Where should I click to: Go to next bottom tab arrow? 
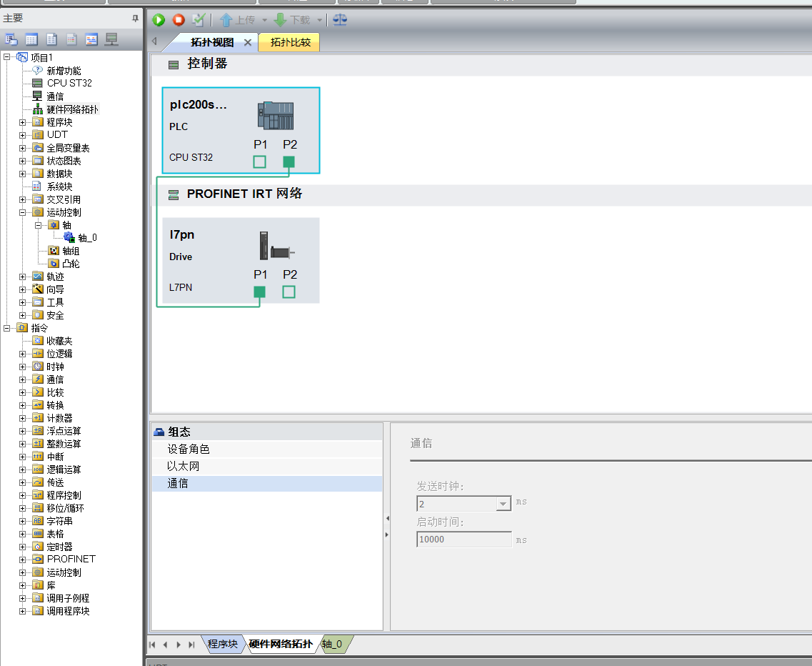[179, 645]
